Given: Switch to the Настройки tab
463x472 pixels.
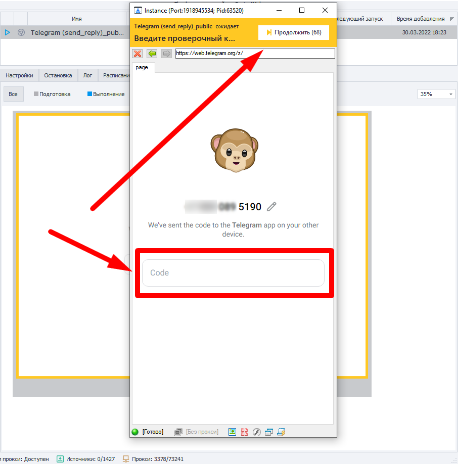Looking at the screenshot, I should point(19,75).
